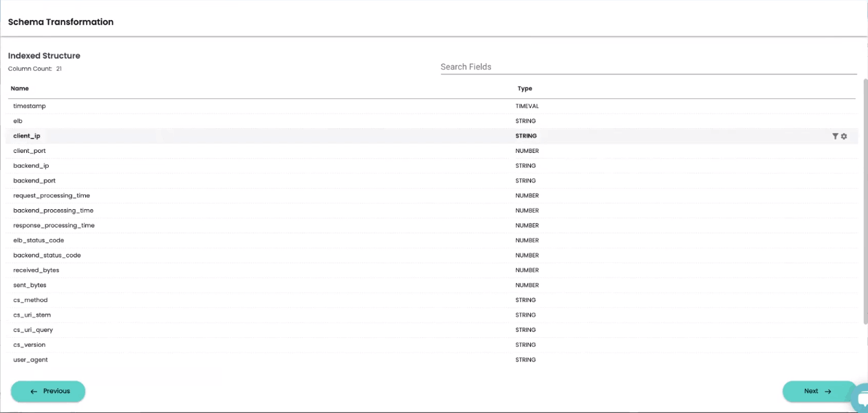Click the filter icon on client_ip row

point(835,136)
